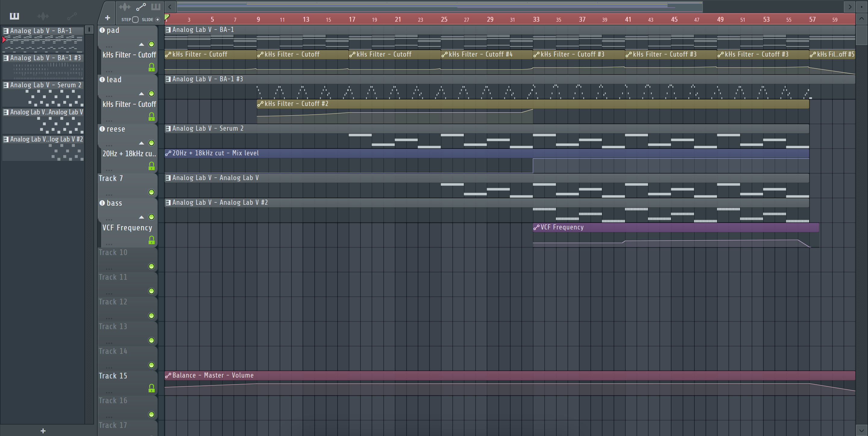Click the playlist start marker at bar 1
Image resolution: width=868 pixels, height=436 pixels.
point(167,17)
